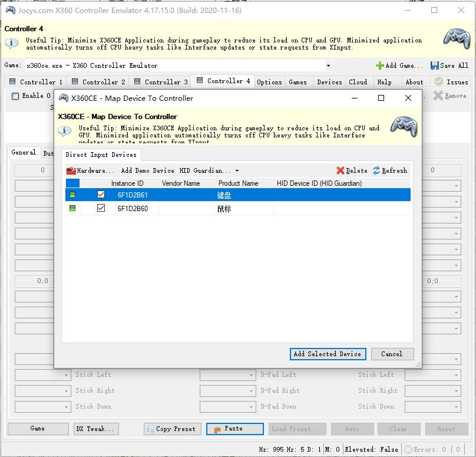
Task: Click the Copy Preset icon
Action: pos(151,429)
